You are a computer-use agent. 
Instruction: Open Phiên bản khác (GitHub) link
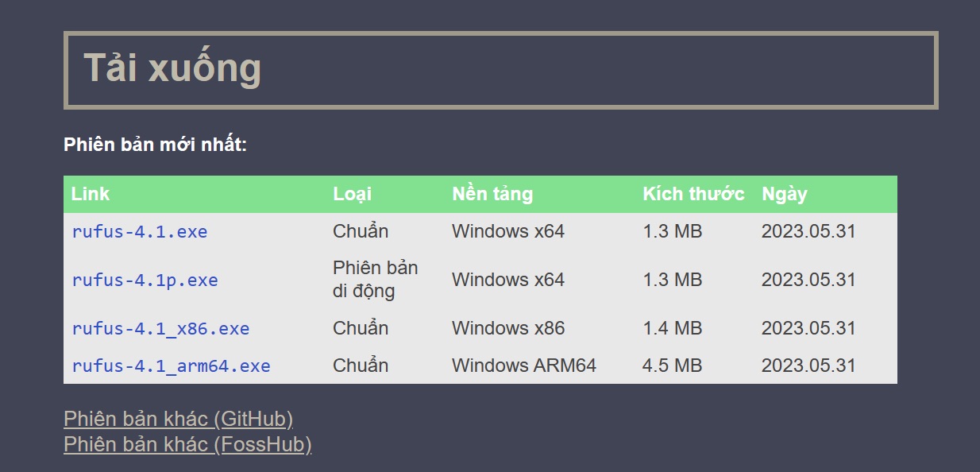pyautogui.click(x=179, y=419)
